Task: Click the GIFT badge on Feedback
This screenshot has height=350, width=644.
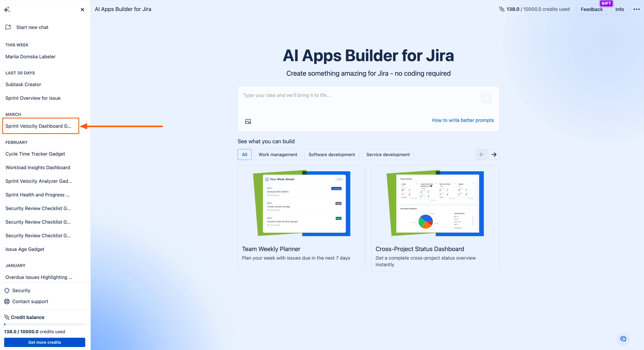Action: tap(606, 3)
